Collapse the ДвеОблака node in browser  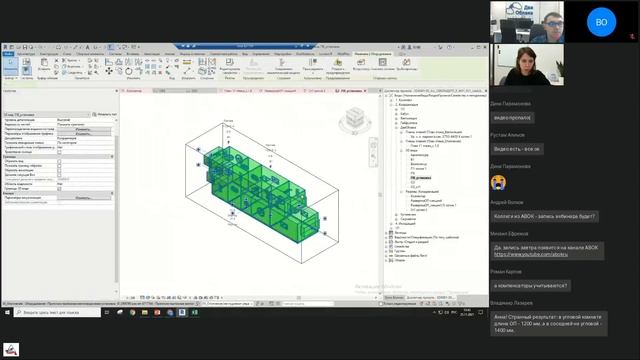(396, 127)
